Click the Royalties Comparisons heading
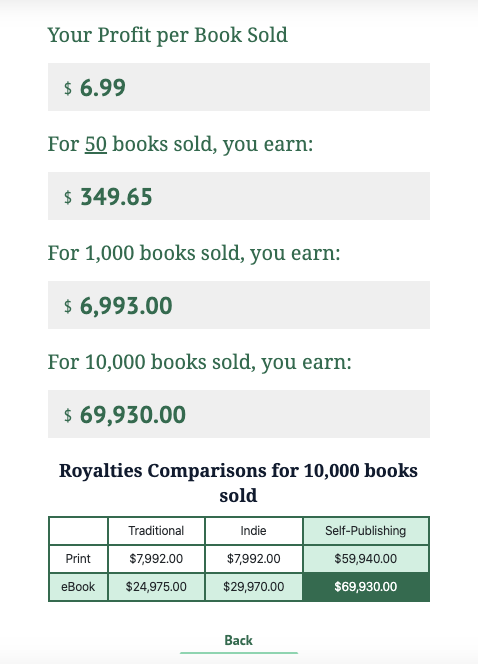478x664 pixels. [x=238, y=483]
